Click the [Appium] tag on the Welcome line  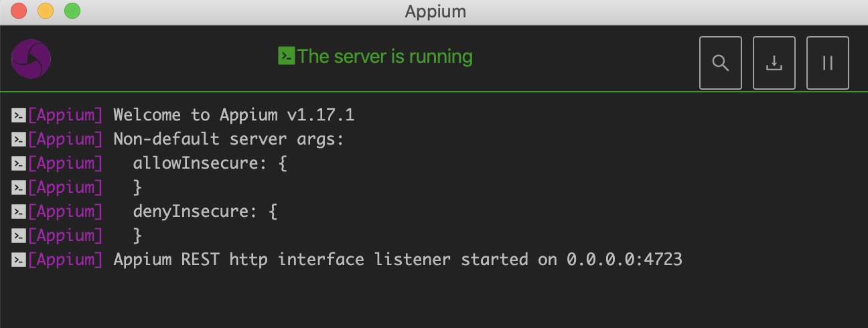pos(66,115)
